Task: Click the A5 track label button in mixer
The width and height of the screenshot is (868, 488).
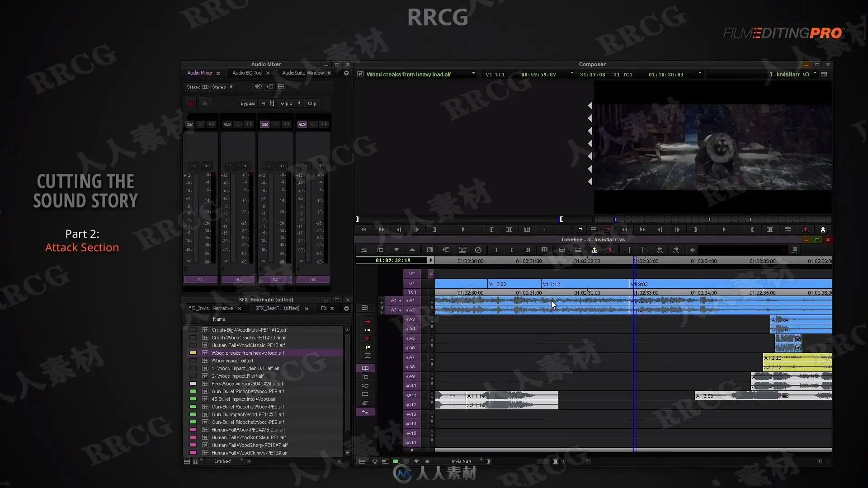Action: (200, 280)
